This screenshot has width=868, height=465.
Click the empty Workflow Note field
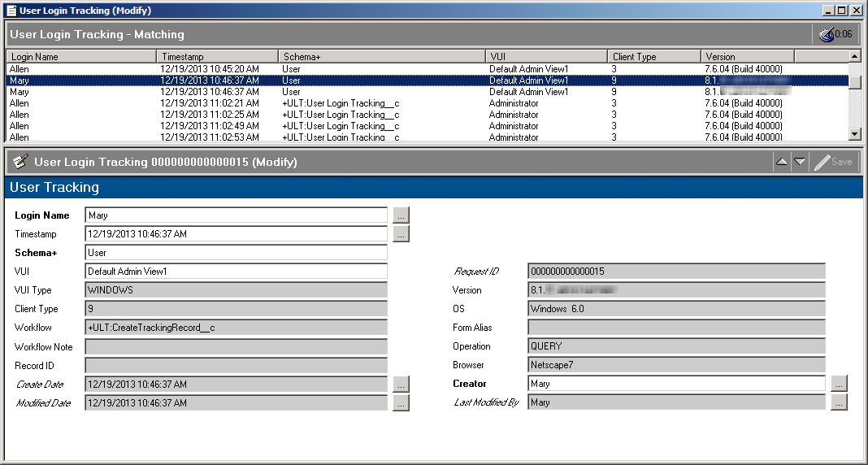[237, 347]
